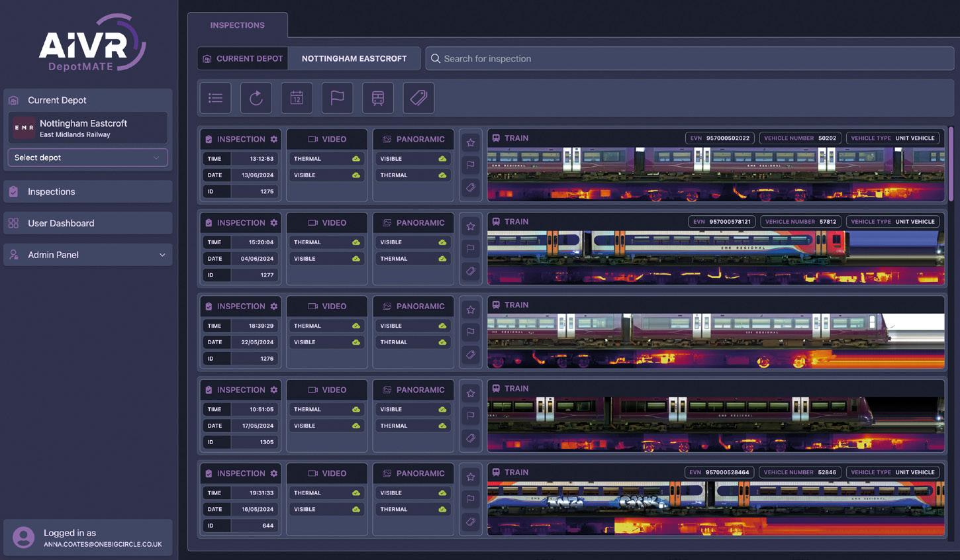Flag the inspection with ID 1277
Screen dimensions: 960x560
pos(470,248)
